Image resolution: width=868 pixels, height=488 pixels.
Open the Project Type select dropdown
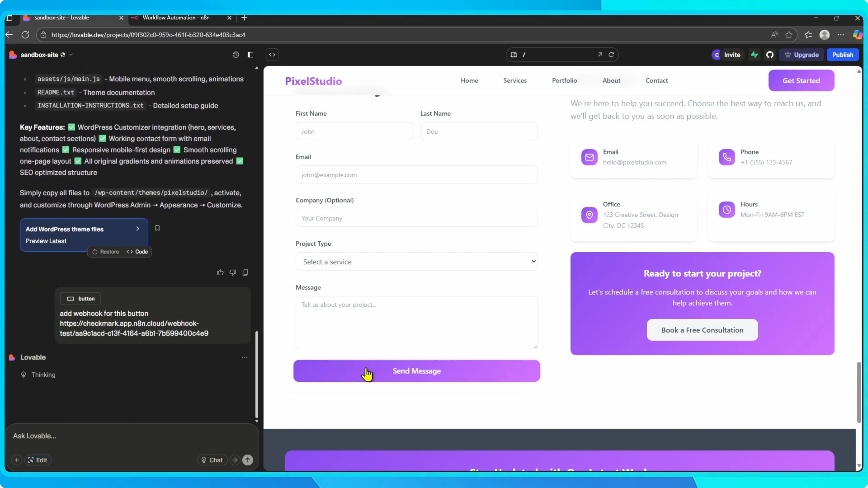(417, 261)
